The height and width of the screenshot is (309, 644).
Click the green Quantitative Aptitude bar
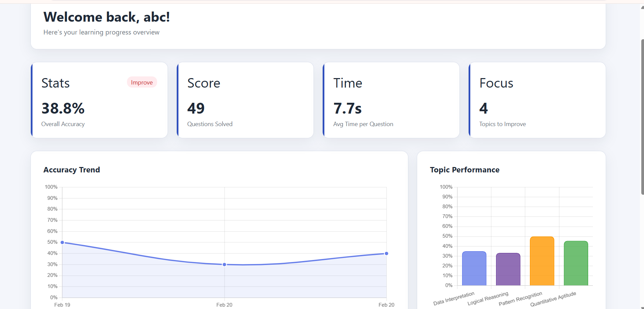[576, 263]
